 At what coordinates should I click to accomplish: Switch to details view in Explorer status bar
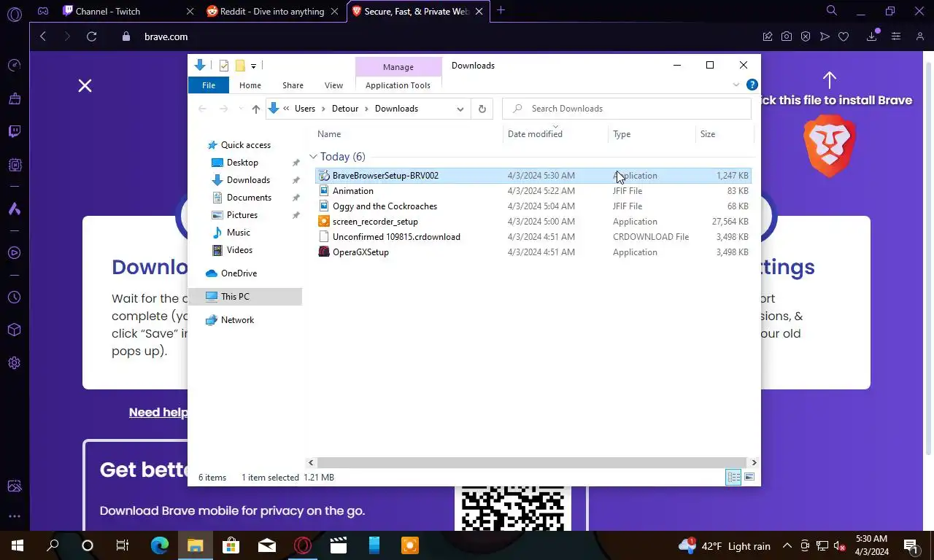tap(733, 478)
